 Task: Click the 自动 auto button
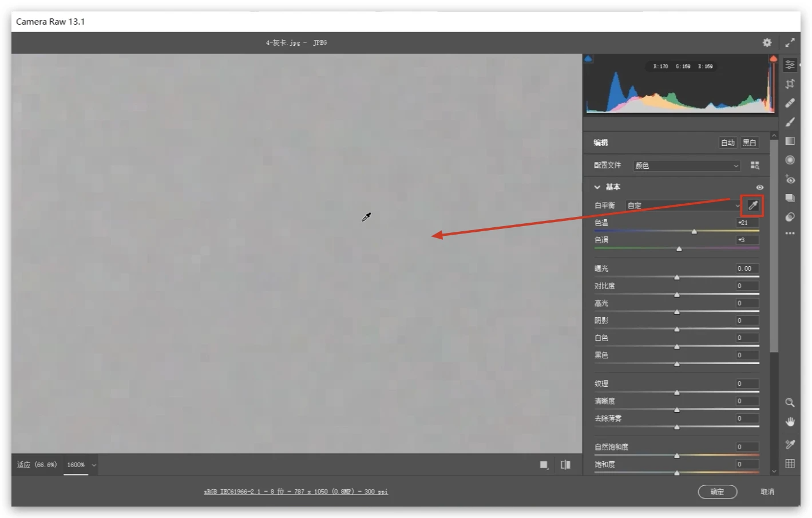(727, 143)
